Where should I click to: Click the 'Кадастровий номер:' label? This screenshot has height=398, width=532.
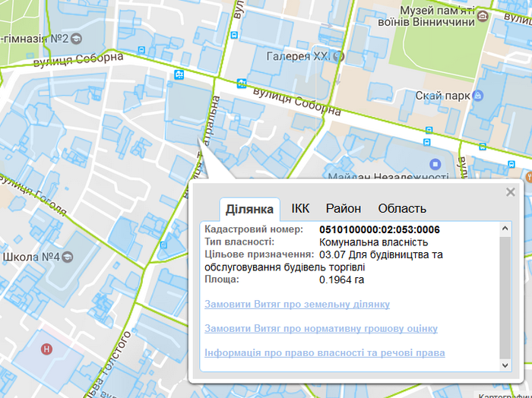click(254, 229)
